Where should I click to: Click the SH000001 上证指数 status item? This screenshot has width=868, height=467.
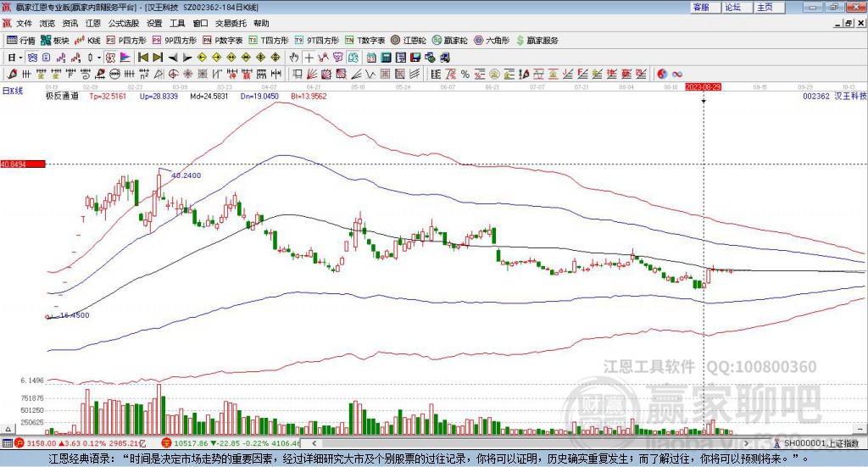click(817, 443)
